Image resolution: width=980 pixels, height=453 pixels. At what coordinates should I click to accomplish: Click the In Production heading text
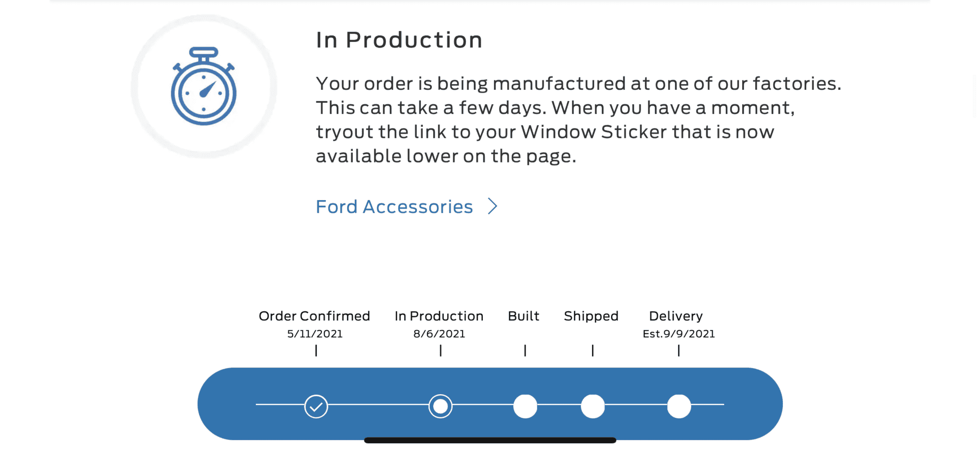400,39
